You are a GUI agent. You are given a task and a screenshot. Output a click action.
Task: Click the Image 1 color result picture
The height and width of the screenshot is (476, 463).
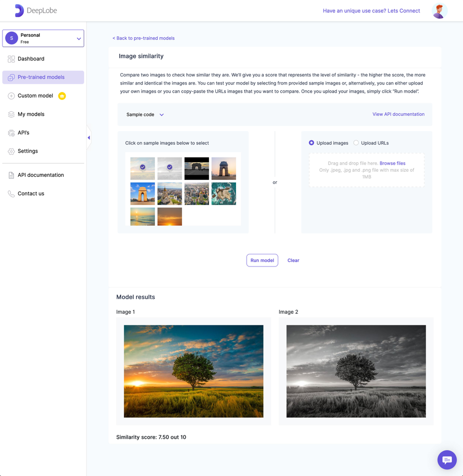click(193, 371)
